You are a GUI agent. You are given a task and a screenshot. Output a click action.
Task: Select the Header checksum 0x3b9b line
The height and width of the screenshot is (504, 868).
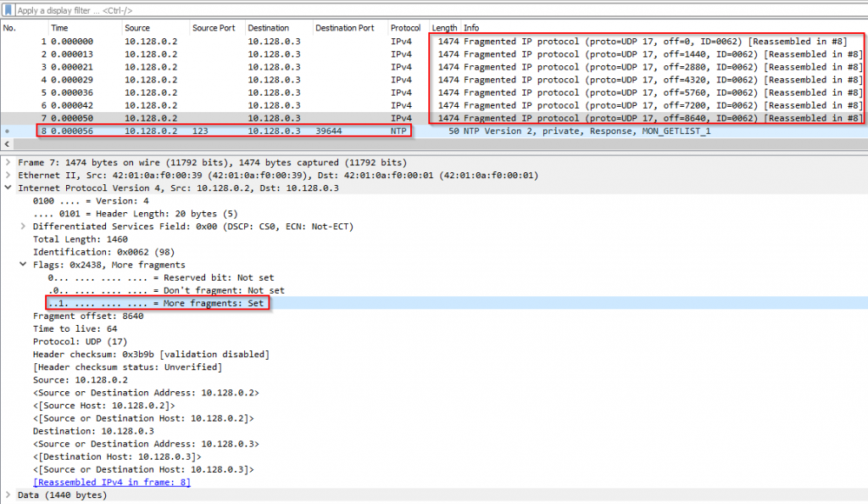tap(151, 354)
